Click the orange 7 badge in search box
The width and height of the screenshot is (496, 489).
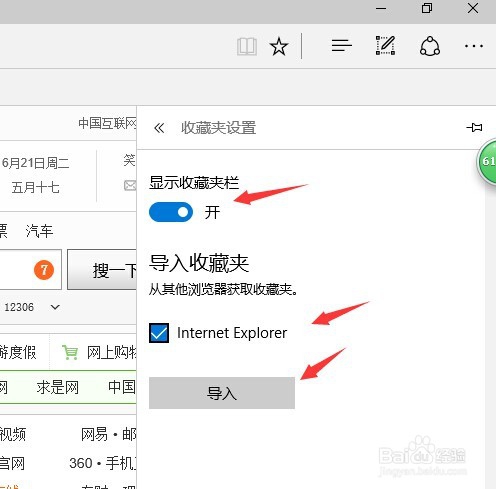coord(44,270)
